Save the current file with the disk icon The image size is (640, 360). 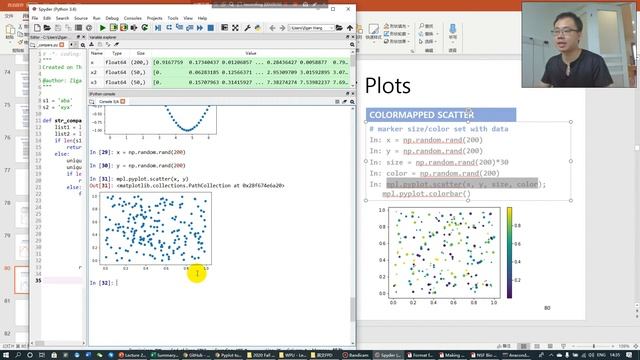[58, 28]
